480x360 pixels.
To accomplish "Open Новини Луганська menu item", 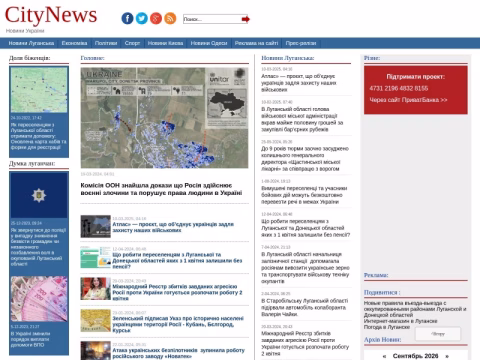I will pos(31,43).
